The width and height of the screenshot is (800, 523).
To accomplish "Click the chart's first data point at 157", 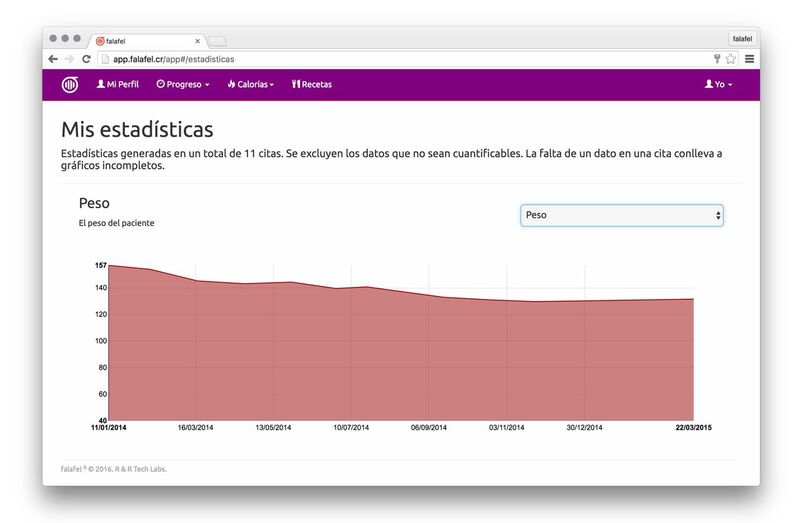I will (x=108, y=265).
